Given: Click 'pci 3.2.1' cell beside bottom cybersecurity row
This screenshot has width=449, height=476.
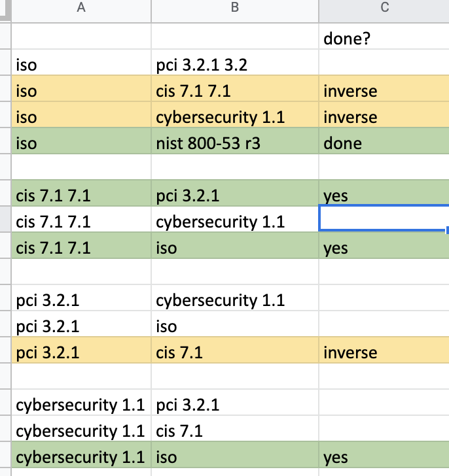Looking at the screenshot, I should click(235, 402).
